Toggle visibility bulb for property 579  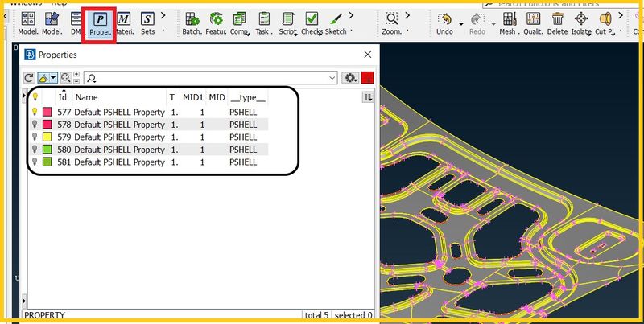(35, 137)
